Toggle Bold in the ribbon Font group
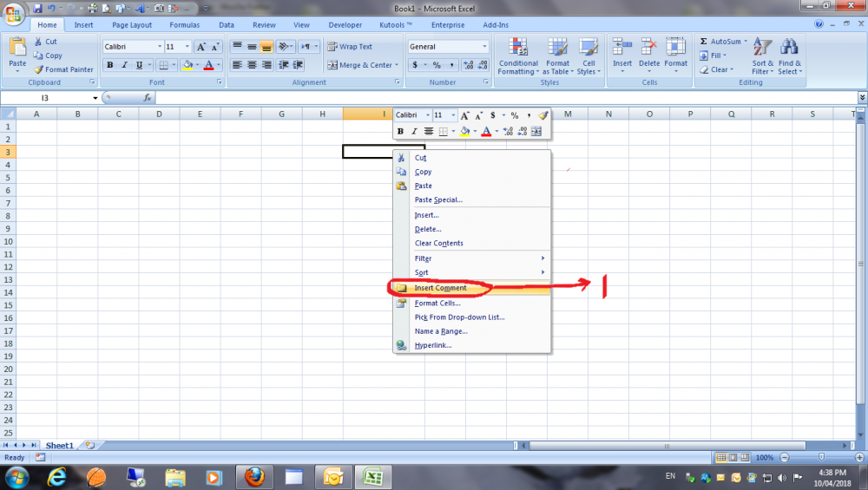The image size is (868, 490). 109,65
